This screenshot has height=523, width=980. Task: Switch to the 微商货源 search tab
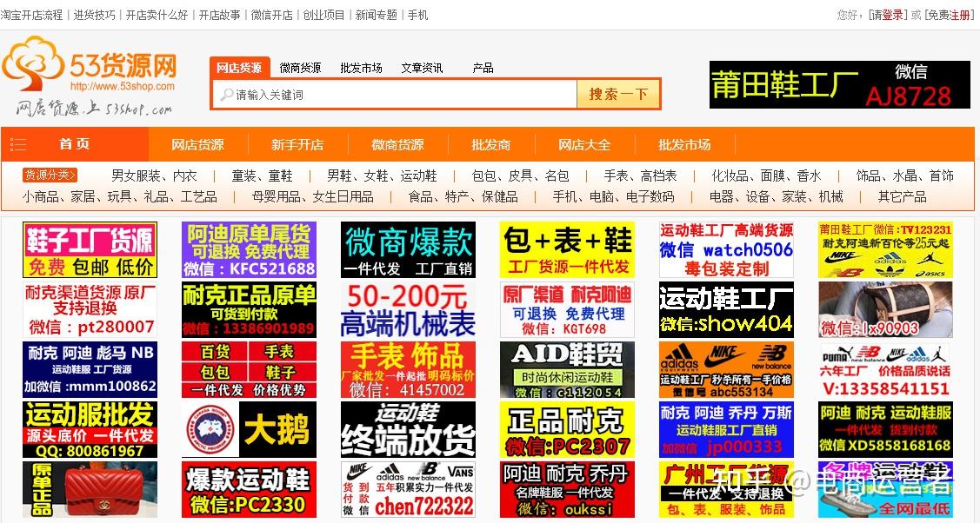[x=300, y=68]
